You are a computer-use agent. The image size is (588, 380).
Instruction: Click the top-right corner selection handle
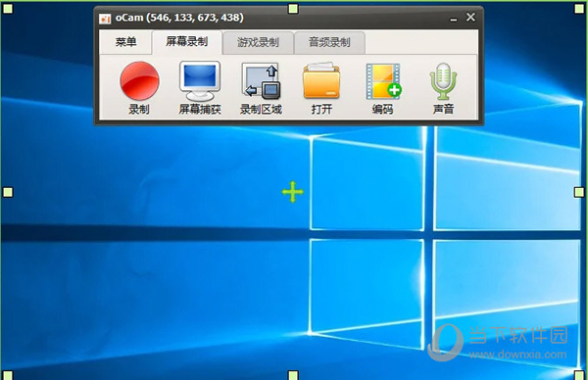(579, 9)
